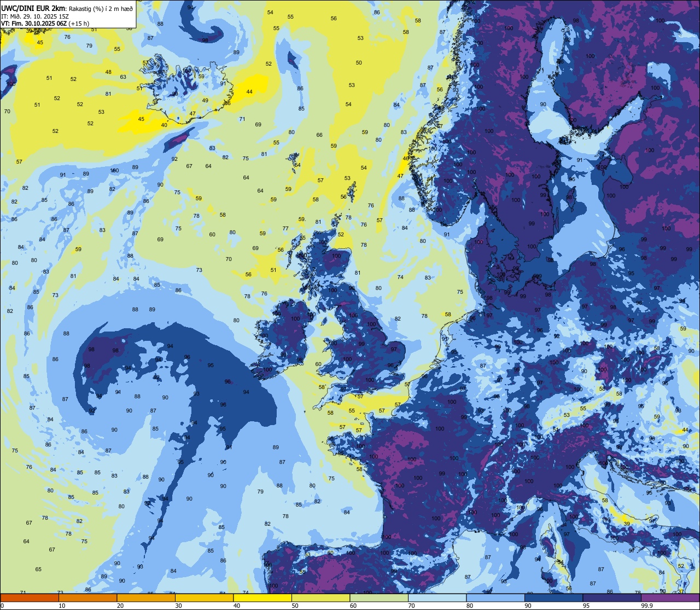This screenshot has width=700, height=610.
Task: Click the 30–40 amber legend segment
Action: (x=204, y=598)
